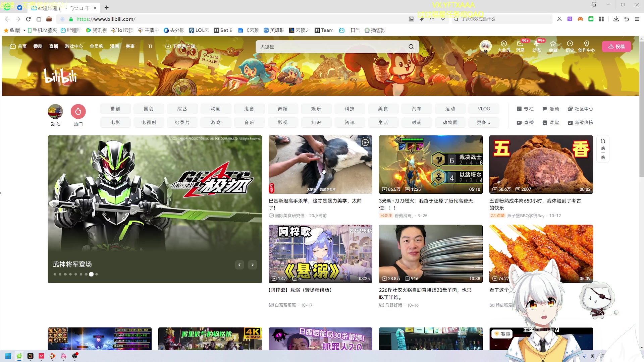
Task: Open the 大会员 icon
Action: pyautogui.click(x=503, y=46)
